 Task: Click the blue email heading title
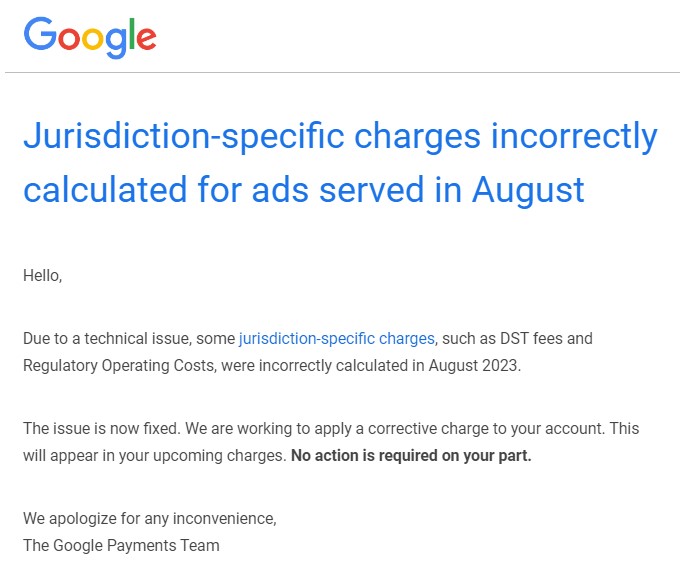click(340, 162)
